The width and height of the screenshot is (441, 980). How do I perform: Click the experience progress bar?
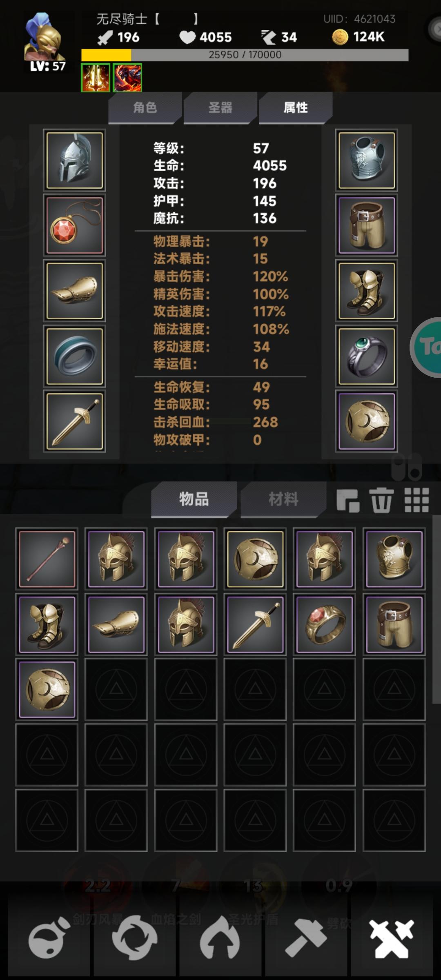point(245,55)
